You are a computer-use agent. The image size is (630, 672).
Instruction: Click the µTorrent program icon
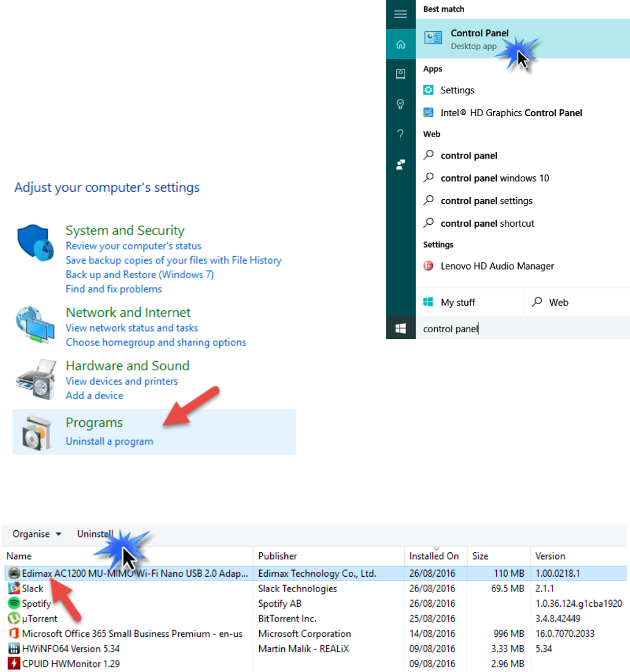point(14,618)
